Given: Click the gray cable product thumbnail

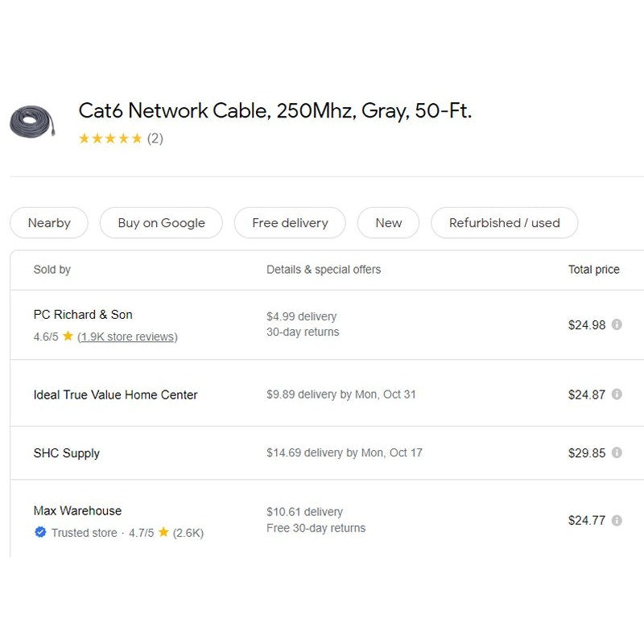Looking at the screenshot, I should (x=33, y=122).
